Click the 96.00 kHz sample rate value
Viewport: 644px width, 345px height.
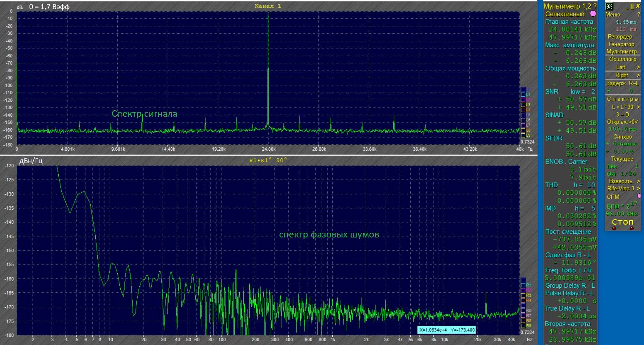tap(622, 213)
